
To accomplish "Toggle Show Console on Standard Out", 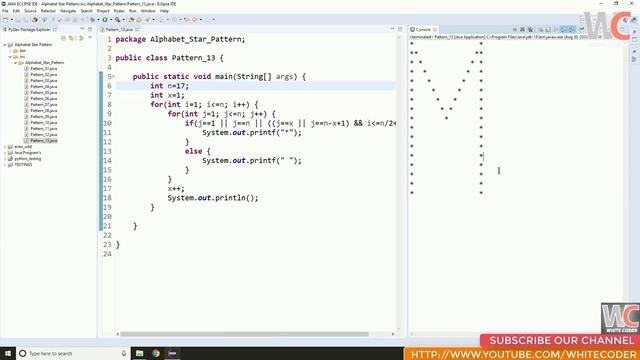I will pos(564,29).
